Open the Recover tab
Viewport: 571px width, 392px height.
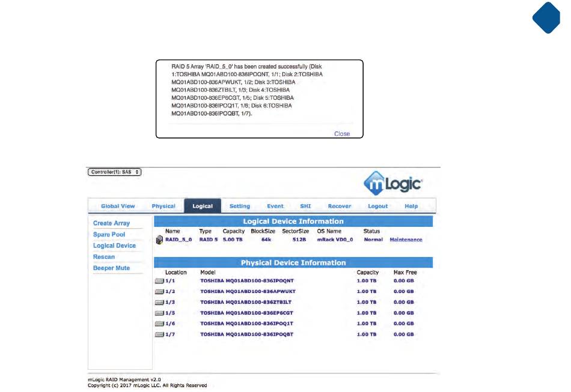[340, 206]
